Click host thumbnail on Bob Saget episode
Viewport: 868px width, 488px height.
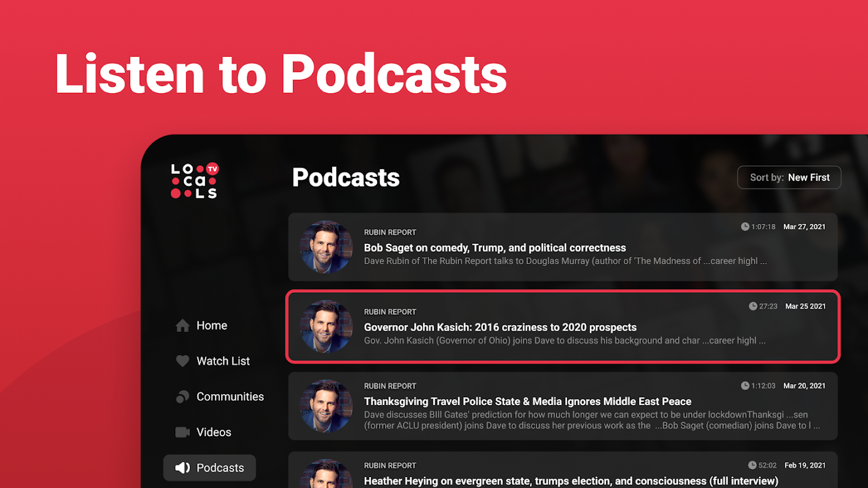327,247
